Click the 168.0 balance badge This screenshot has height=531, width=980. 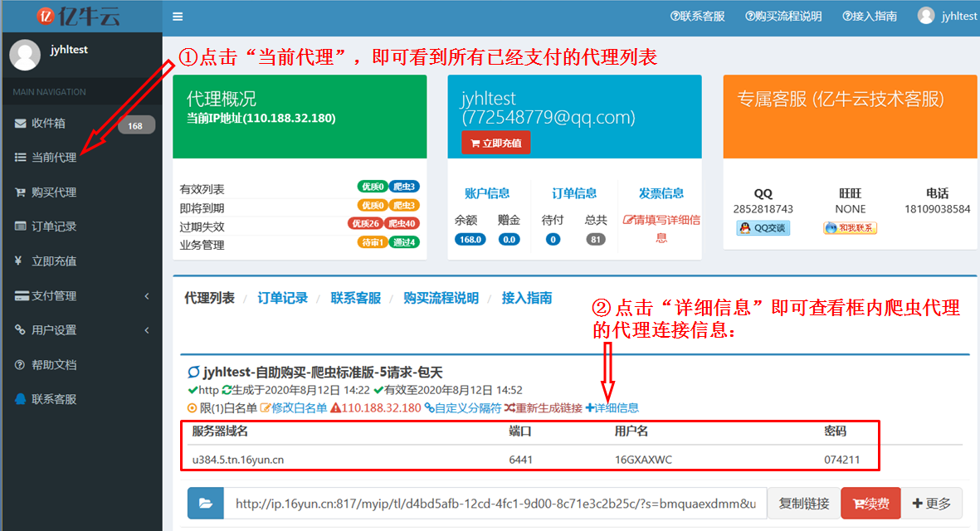coord(470,239)
